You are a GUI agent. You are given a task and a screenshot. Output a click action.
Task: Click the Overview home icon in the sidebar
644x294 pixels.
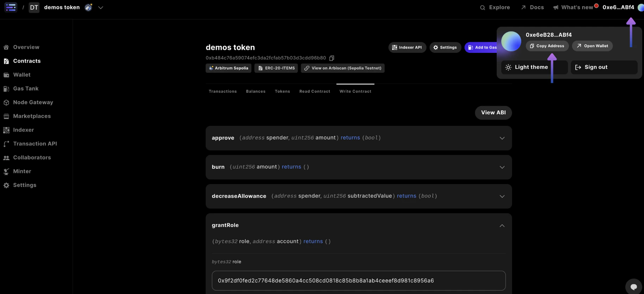click(6, 47)
